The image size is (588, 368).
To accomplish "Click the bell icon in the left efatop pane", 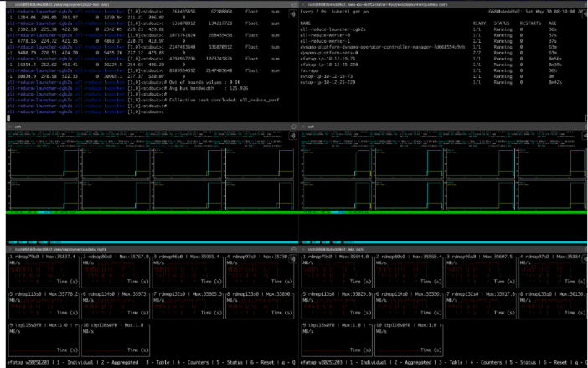I will point(292,259).
